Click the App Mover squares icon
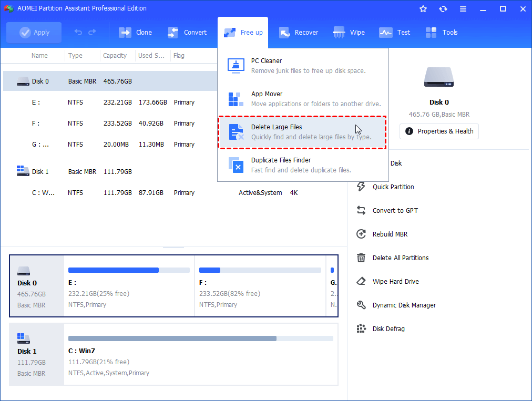The image size is (532, 401). pos(236,99)
